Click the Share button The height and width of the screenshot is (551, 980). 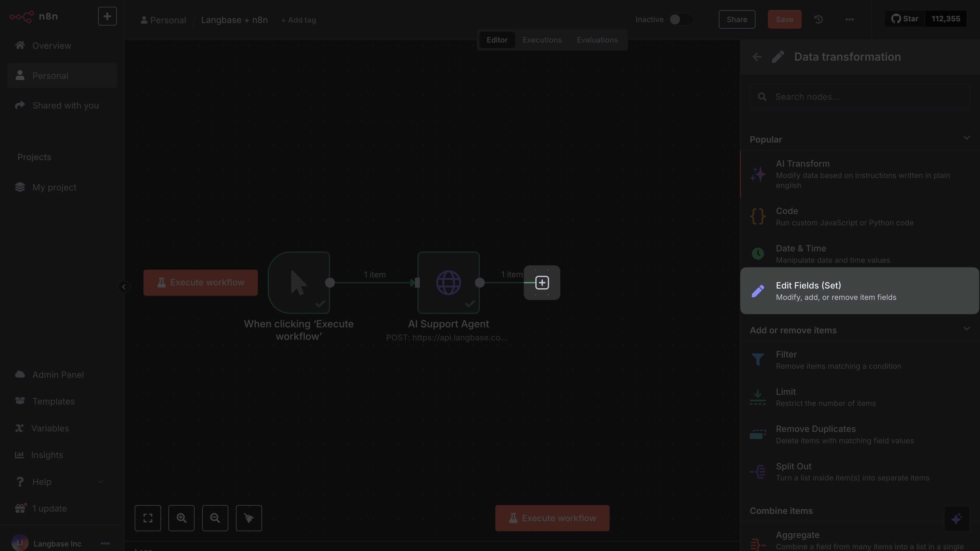pos(737,19)
